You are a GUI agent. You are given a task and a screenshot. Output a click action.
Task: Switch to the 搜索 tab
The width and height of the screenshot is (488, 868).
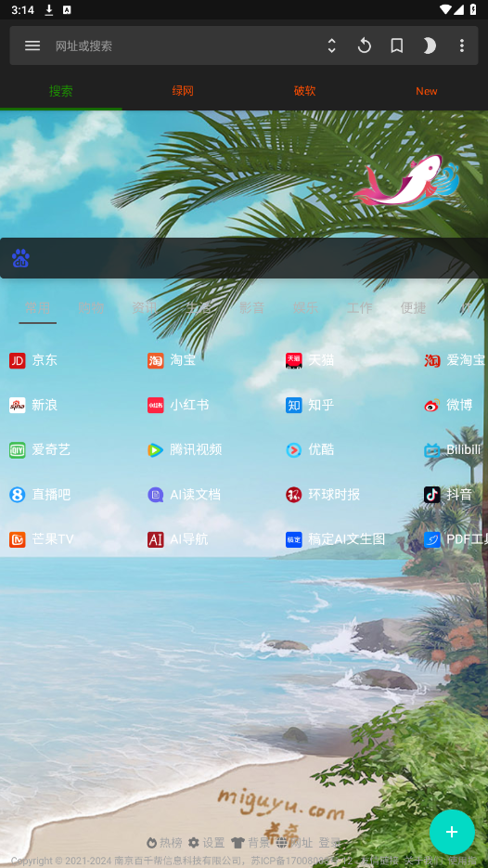[x=61, y=91]
